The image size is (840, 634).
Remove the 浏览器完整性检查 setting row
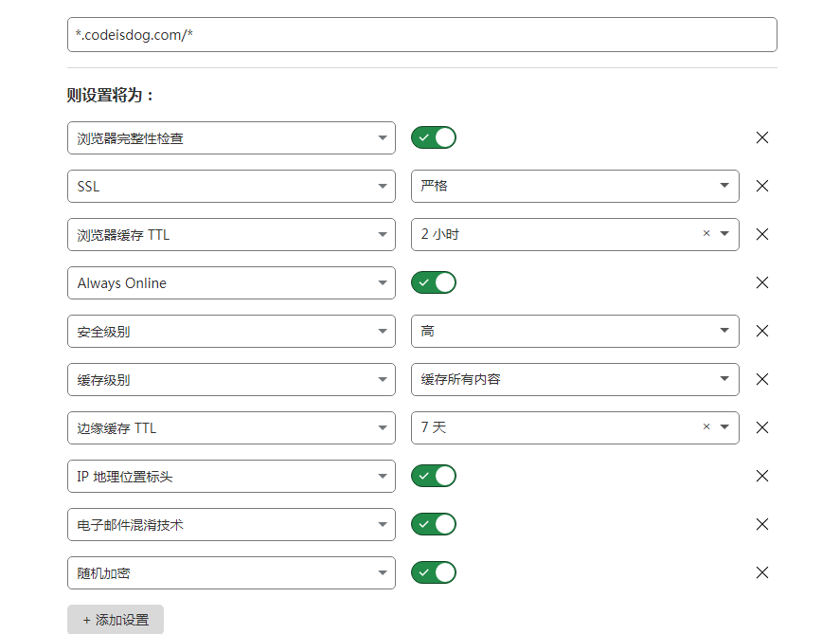[761, 137]
